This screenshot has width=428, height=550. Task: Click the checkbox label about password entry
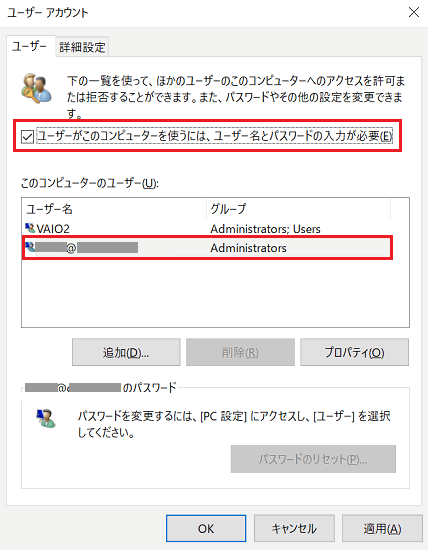point(215,136)
